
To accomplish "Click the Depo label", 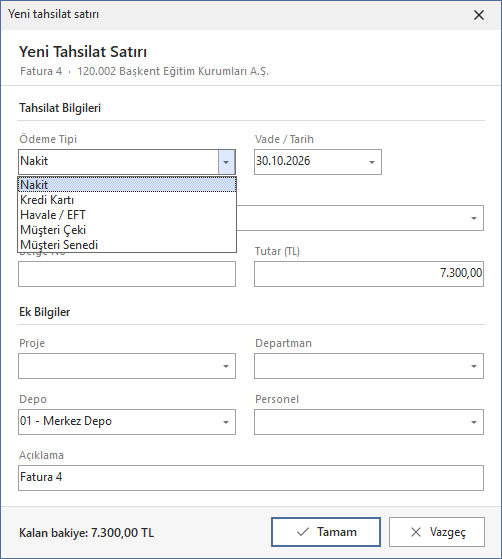I will tap(33, 399).
